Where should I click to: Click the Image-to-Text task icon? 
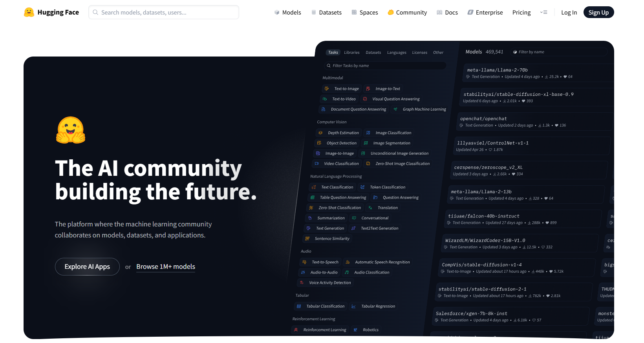click(368, 89)
